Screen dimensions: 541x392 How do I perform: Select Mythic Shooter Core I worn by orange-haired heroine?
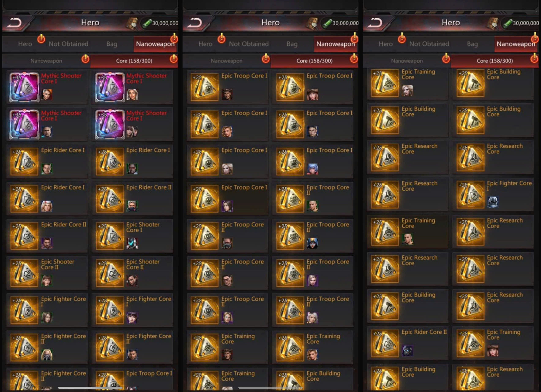point(47,87)
